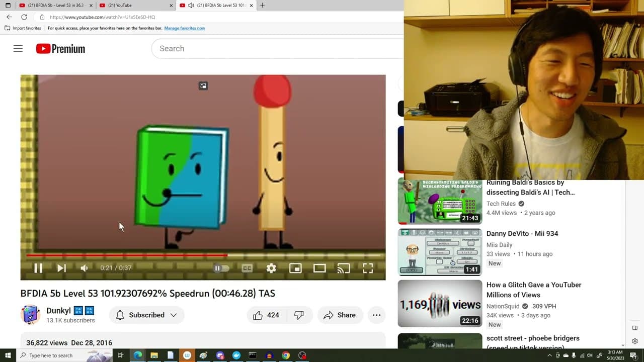Toggle closed captions with the CC button

[247, 268]
